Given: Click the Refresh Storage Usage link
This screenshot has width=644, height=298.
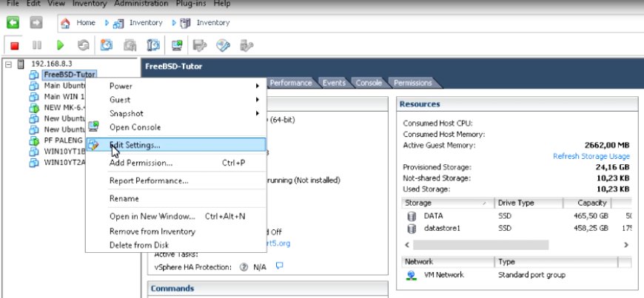Looking at the screenshot, I should (591, 156).
